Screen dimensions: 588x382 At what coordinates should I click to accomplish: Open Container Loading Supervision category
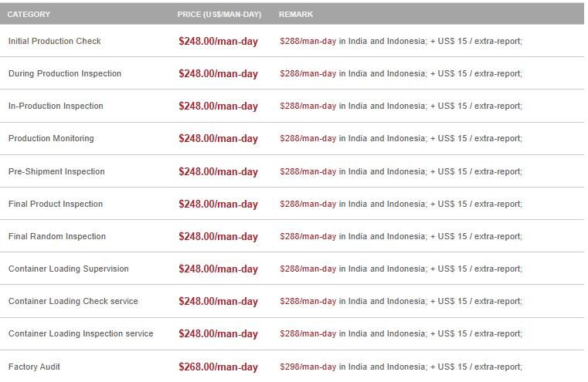[x=69, y=269]
